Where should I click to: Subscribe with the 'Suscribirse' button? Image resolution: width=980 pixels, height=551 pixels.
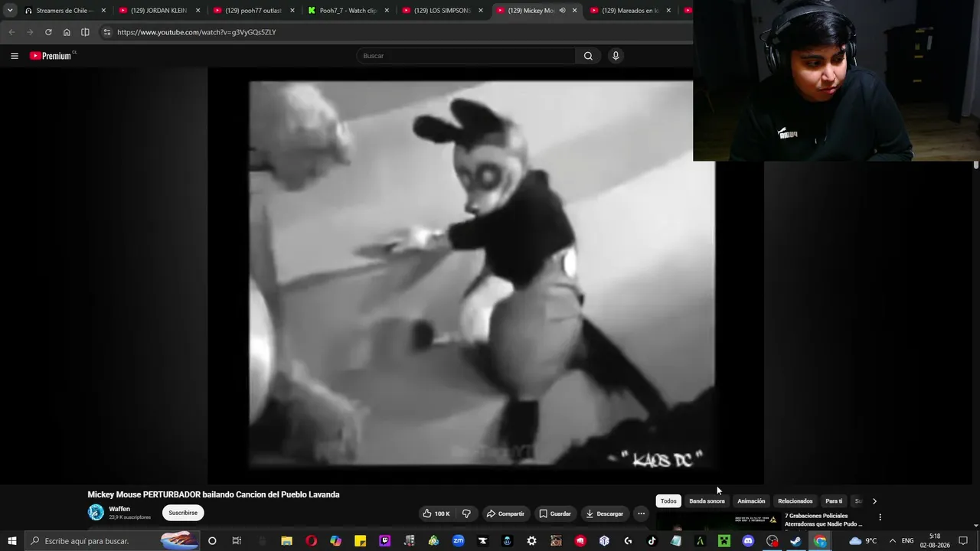click(x=183, y=513)
